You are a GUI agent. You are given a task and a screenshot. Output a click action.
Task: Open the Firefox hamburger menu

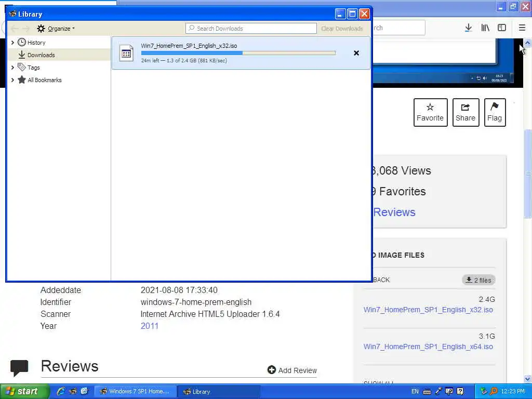point(522,28)
